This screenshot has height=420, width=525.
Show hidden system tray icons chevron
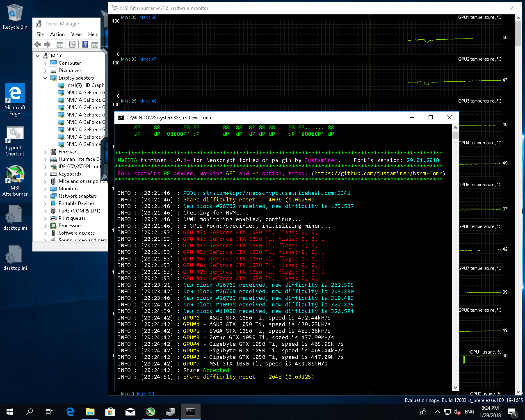pyautogui.click(x=438, y=412)
